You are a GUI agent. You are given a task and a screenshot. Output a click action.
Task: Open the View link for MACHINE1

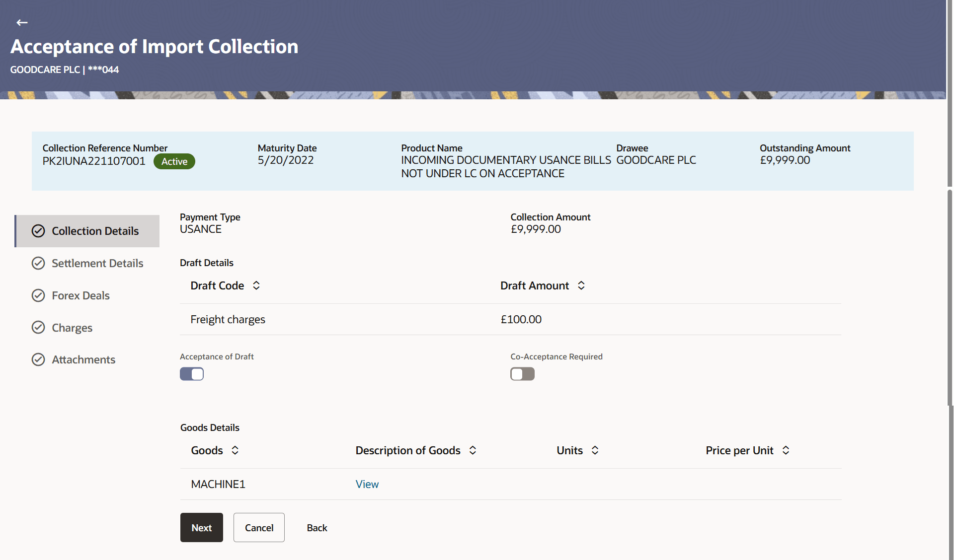(x=367, y=484)
